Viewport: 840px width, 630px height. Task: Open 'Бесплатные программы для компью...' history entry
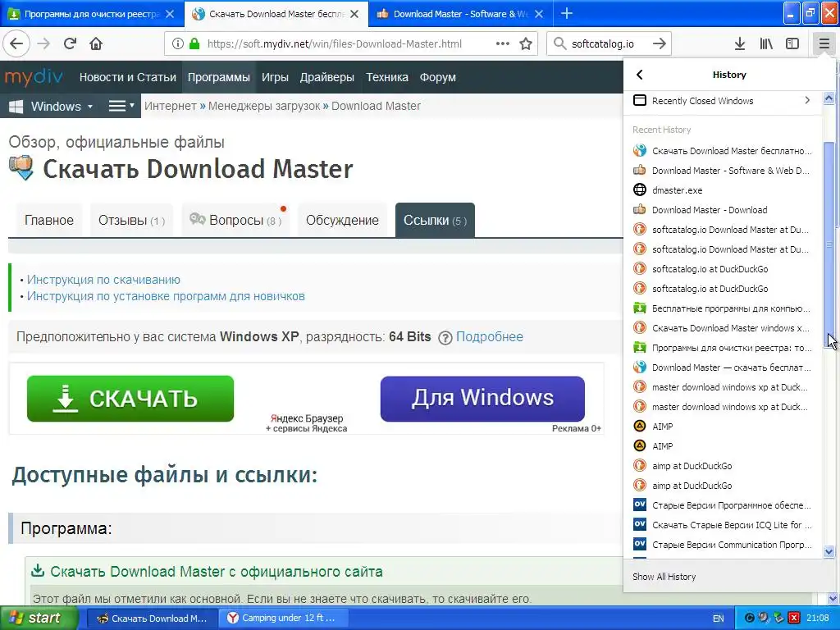click(722, 308)
